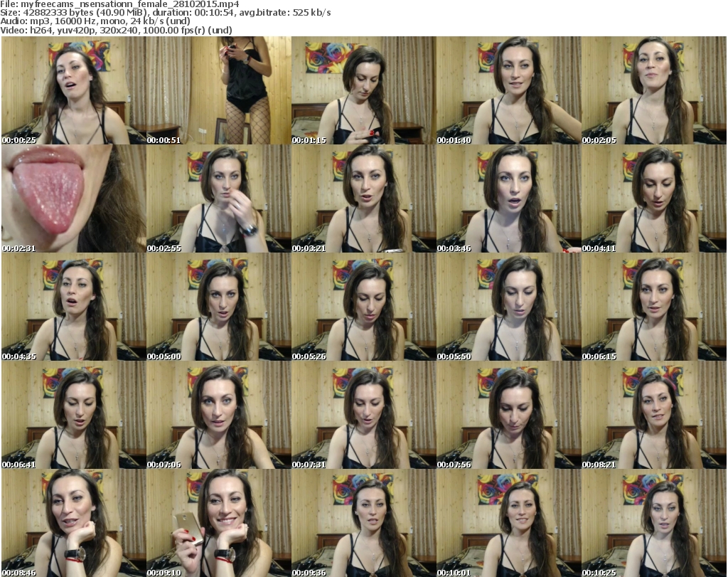Select the thumbnail timestamped 00:05:26
The image size is (728, 577).
(x=363, y=307)
